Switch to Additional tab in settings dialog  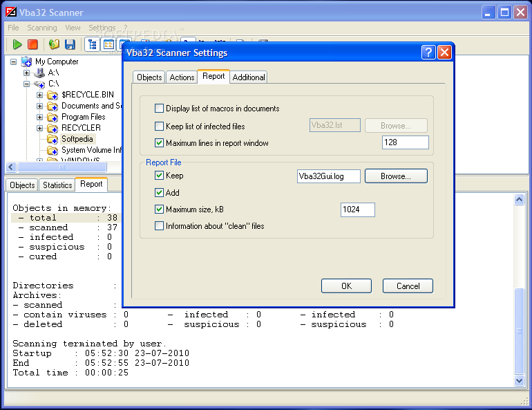tap(249, 77)
